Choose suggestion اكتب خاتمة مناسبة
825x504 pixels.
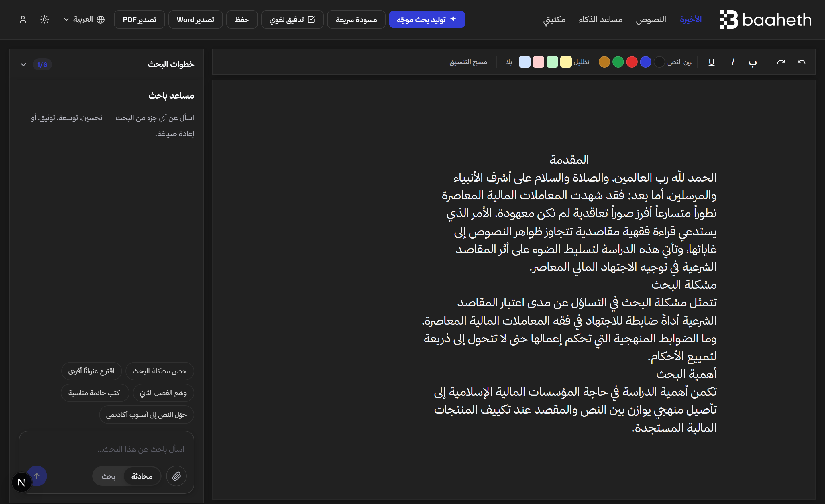[x=95, y=393]
